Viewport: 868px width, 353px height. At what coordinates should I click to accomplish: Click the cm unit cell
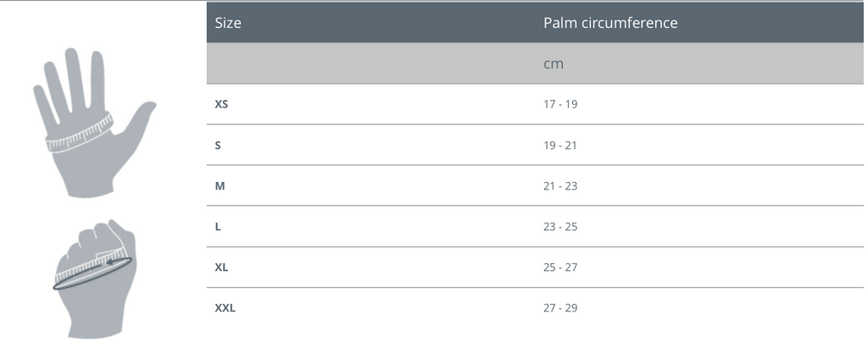pos(553,63)
